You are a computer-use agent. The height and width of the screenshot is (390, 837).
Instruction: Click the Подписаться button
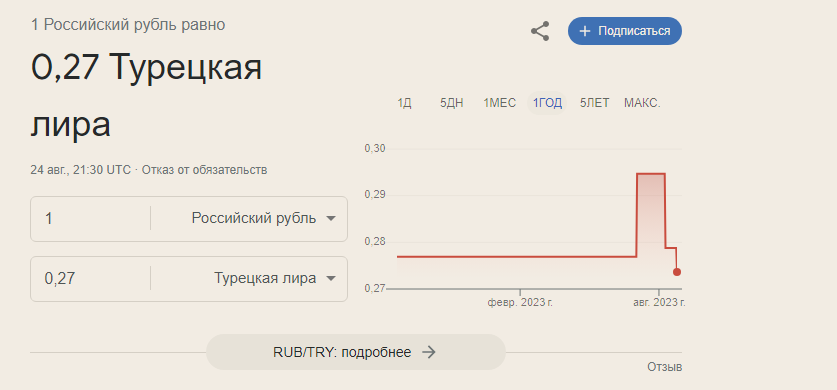(x=625, y=31)
